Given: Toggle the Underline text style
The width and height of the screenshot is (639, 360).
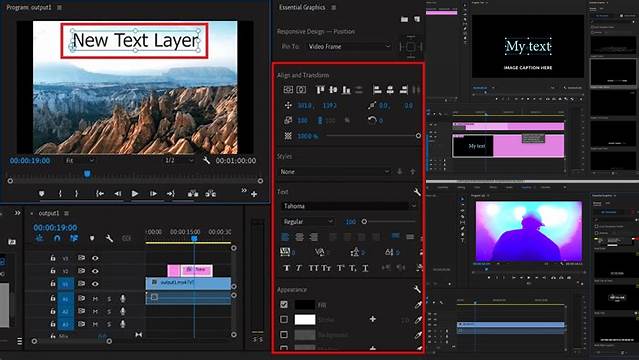Looking at the screenshot, I should 365,268.
